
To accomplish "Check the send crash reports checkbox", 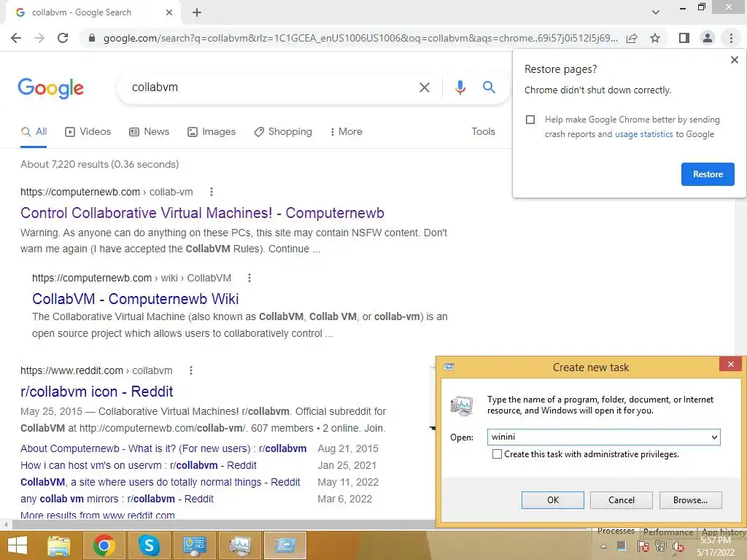I will tap(530, 120).
